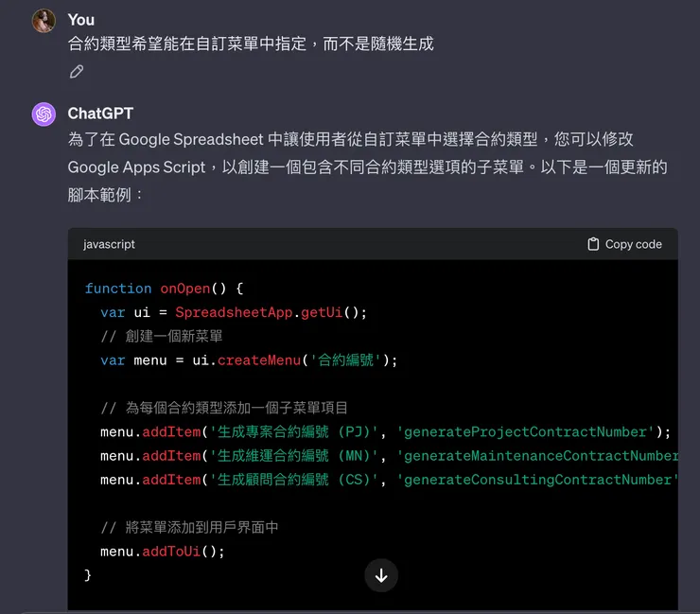Click the line with createMenu('合約編號')
Image resolution: width=700 pixels, height=614 pixels.
pos(249,360)
